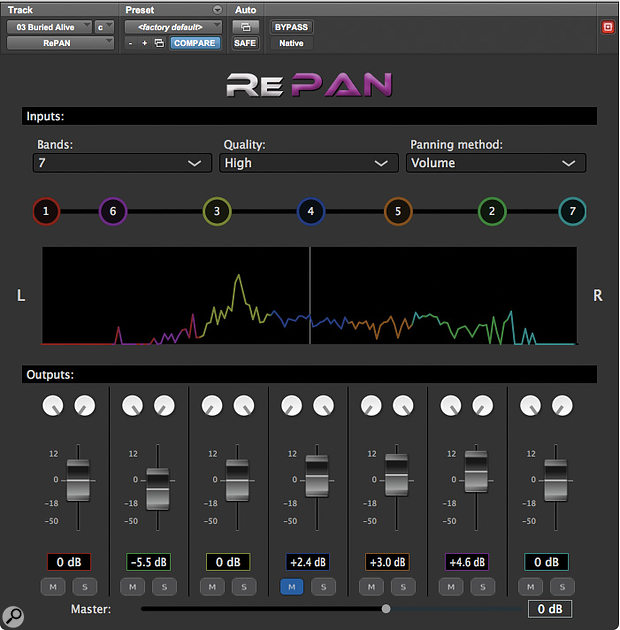Image resolution: width=620 pixels, height=630 pixels.
Task: Click the Auto header label
Action: point(245,10)
